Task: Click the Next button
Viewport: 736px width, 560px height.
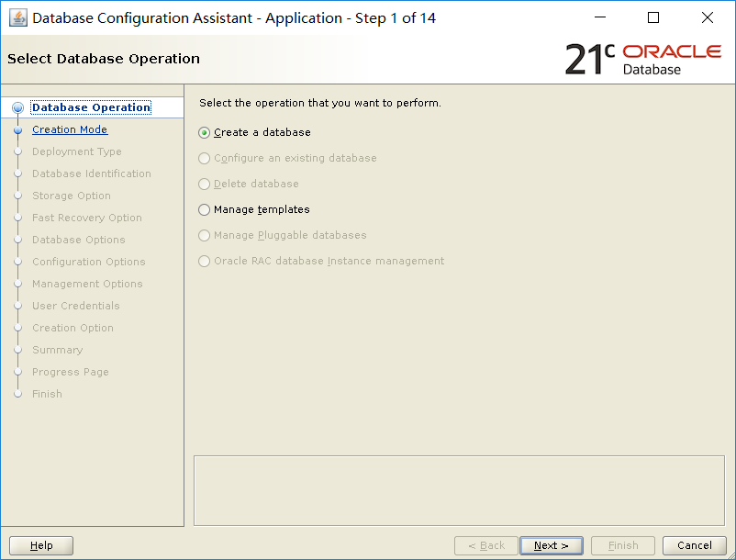Action: (551, 545)
